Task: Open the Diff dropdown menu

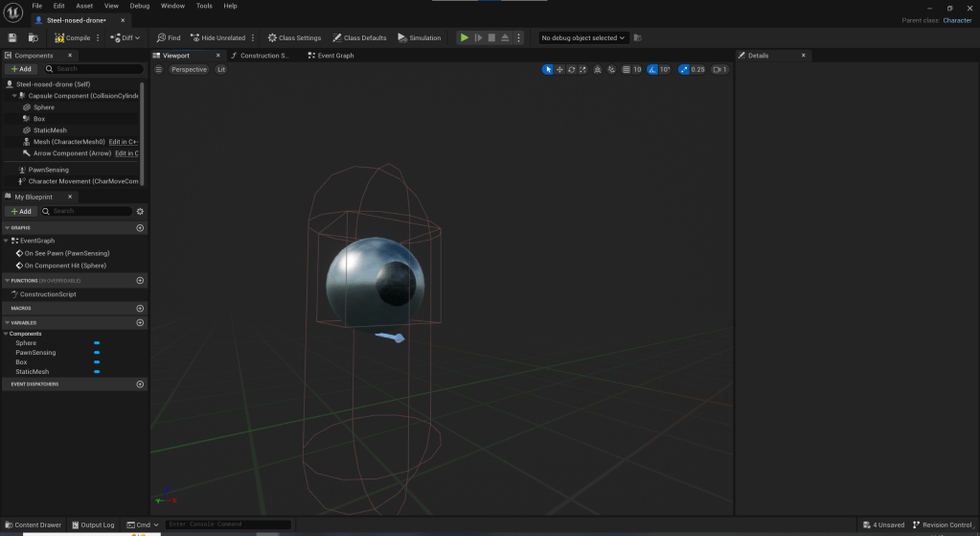Action: click(x=137, y=37)
